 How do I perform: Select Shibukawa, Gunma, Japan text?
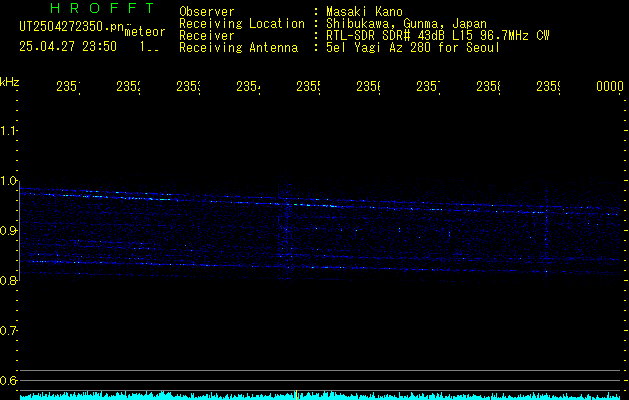[406, 24]
